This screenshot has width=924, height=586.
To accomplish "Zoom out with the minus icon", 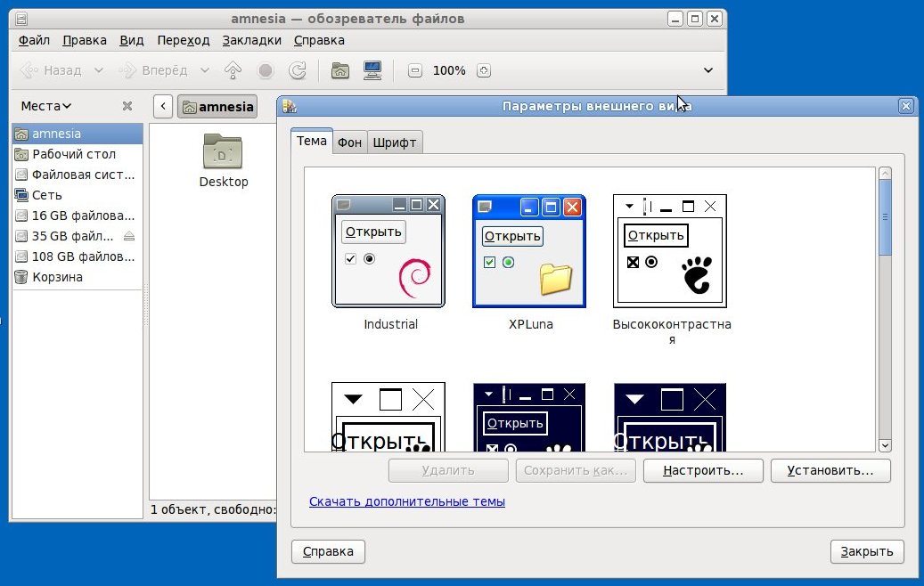I will click(x=415, y=70).
